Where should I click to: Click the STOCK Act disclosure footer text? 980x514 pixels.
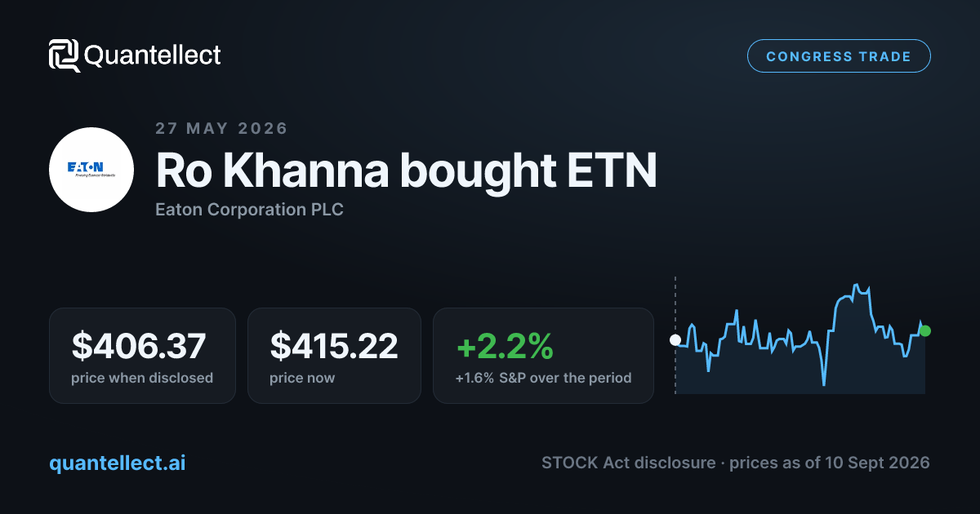click(735, 463)
